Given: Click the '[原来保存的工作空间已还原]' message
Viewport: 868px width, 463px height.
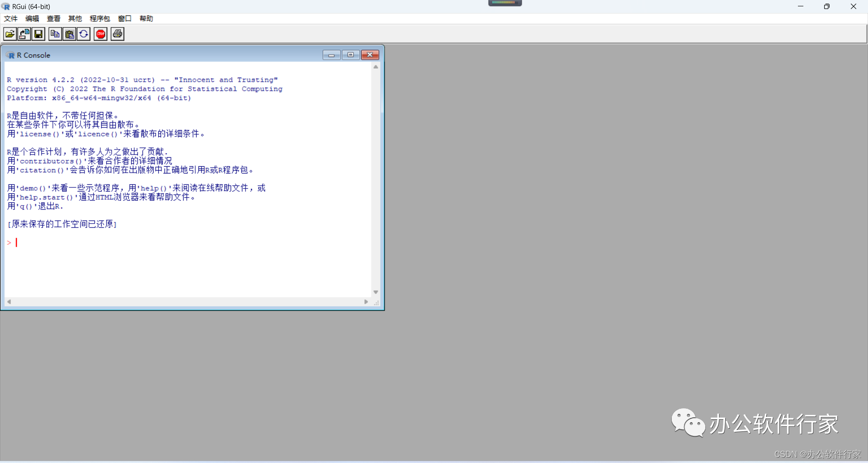Looking at the screenshot, I should tap(62, 224).
